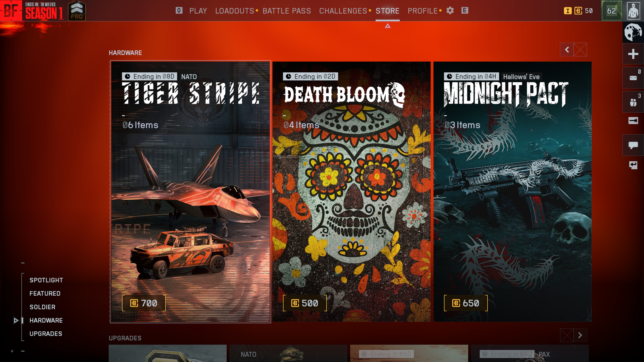Image resolution: width=644 pixels, height=362 pixels.
Task: Open the Challenges tab
Action: (343, 11)
